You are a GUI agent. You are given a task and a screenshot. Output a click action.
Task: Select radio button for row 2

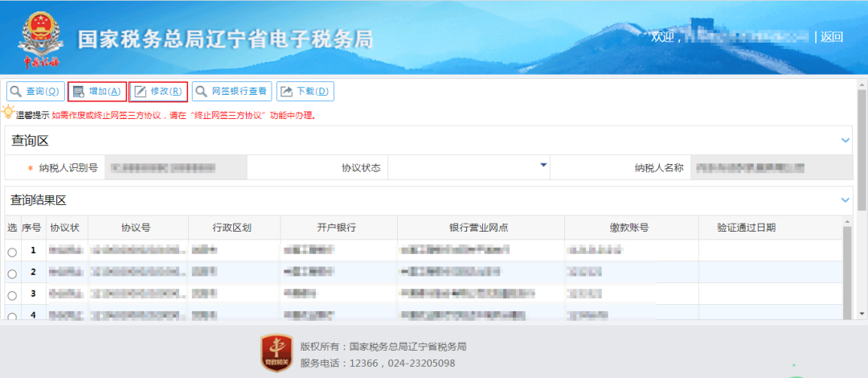pos(12,274)
